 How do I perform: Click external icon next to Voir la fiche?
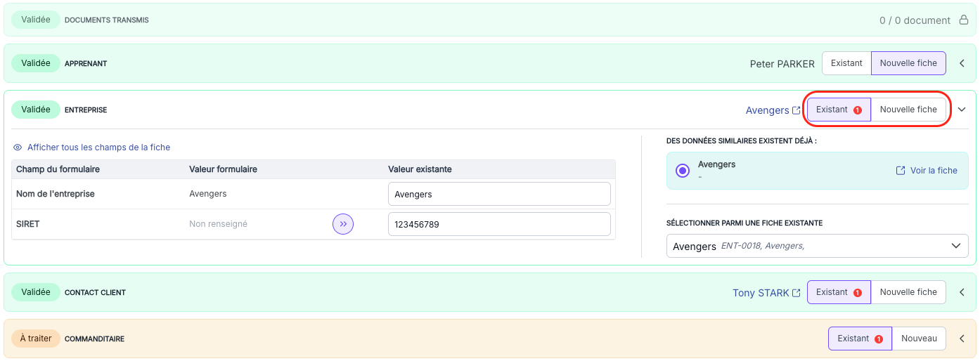901,171
